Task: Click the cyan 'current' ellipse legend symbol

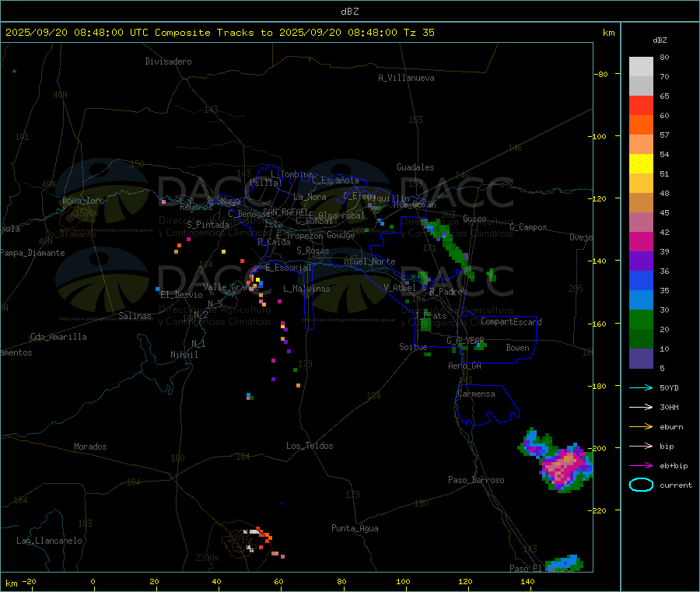Action: pos(641,485)
